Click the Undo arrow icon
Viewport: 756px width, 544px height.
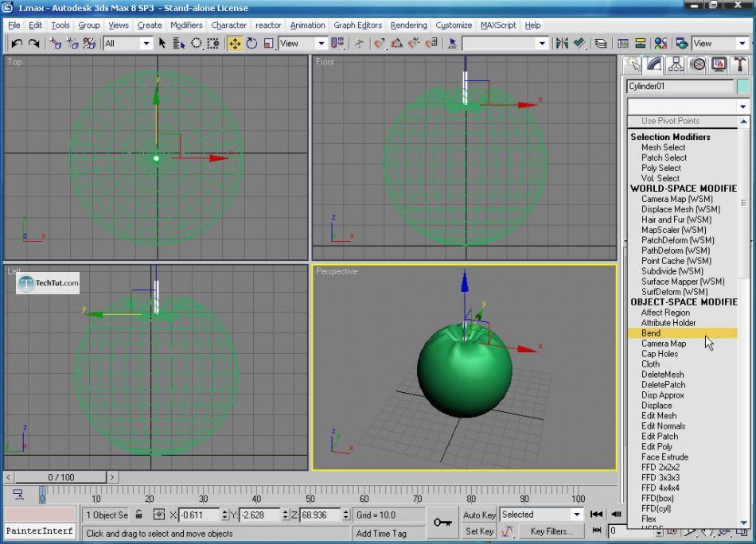coord(17,44)
